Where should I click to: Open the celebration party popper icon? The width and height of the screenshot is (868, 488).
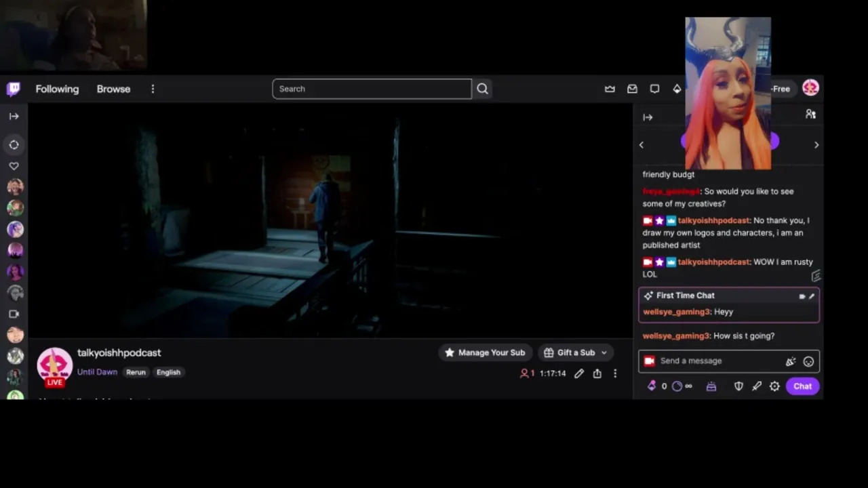791,361
